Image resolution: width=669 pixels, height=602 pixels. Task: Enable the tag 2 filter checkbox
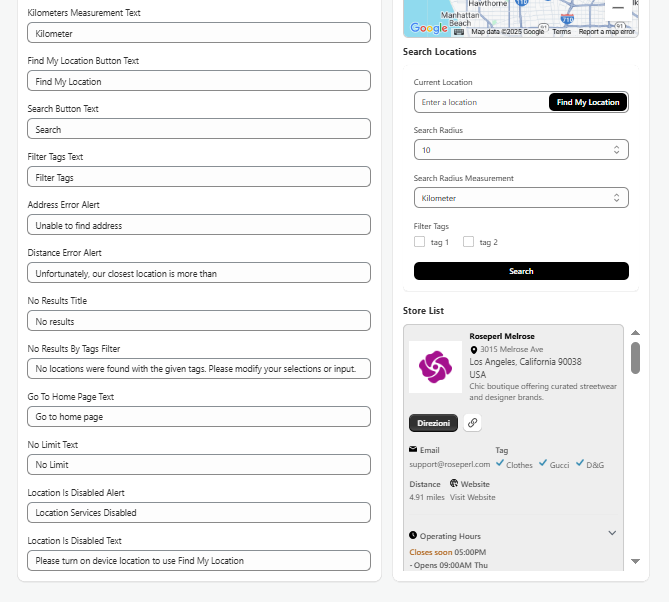469,242
